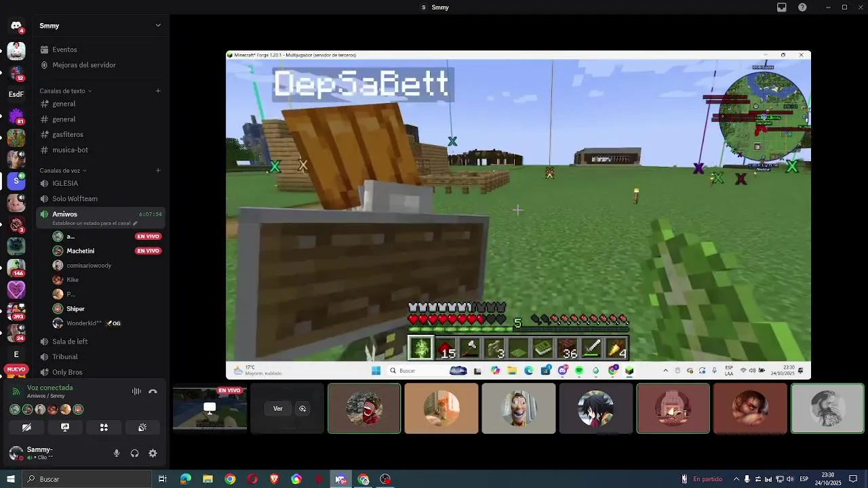Open the Discord inbox icon in title bar
This screenshot has height=488, width=868.
click(782, 7)
